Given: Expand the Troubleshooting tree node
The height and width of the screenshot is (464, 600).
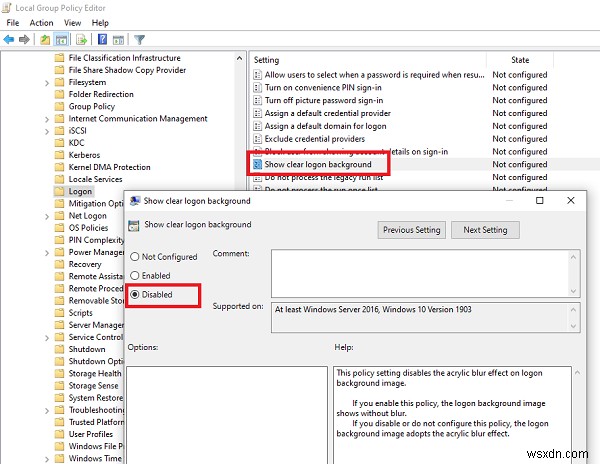Looking at the screenshot, I should [x=47, y=411].
